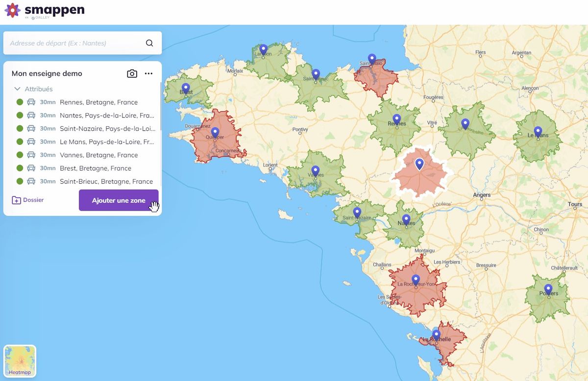This screenshot has height=381, width=588.
Task: Click the smappen logo
Action: [45, 11]
